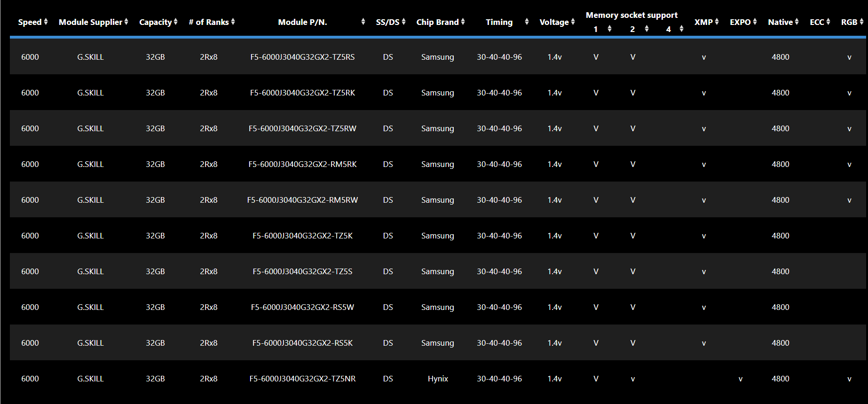Select part number F5-6000J3040G32GX2-TZ5RK
868x404 pixels.
pos(302,93)
